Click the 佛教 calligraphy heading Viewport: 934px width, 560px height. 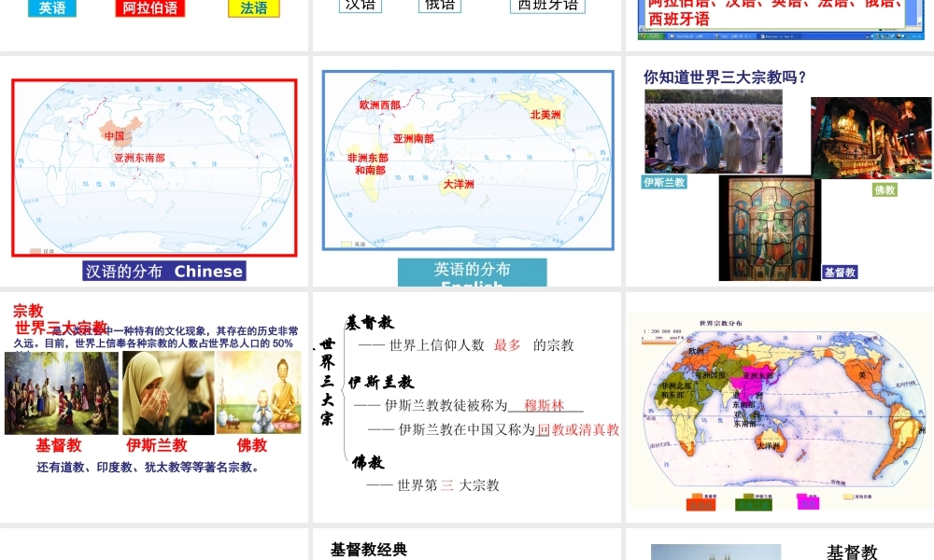tap(368, 462)
